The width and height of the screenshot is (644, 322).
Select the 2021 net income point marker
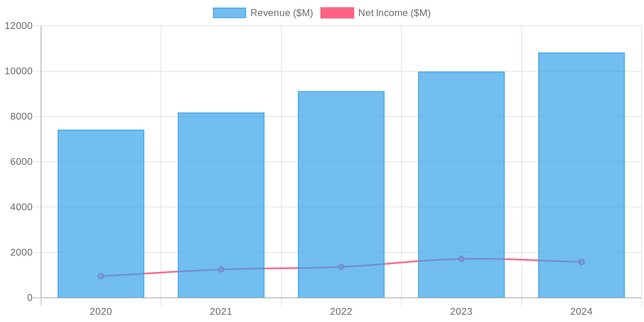click(x=221, y=269)
